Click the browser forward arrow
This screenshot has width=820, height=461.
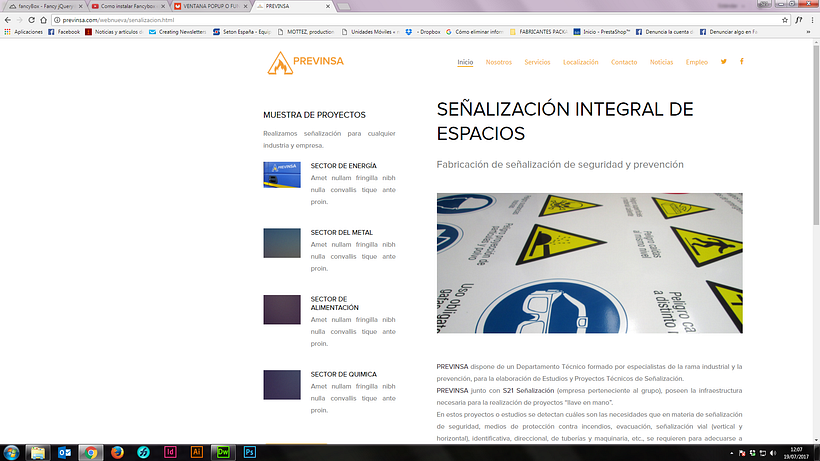[19, 20]
